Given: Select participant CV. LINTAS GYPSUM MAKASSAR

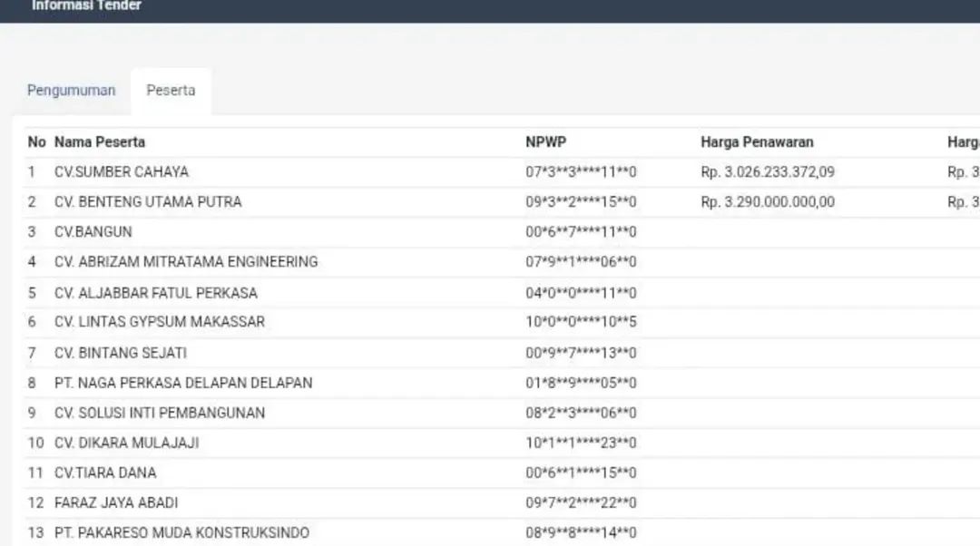Looking at the screenshot, I should (160, 322).
